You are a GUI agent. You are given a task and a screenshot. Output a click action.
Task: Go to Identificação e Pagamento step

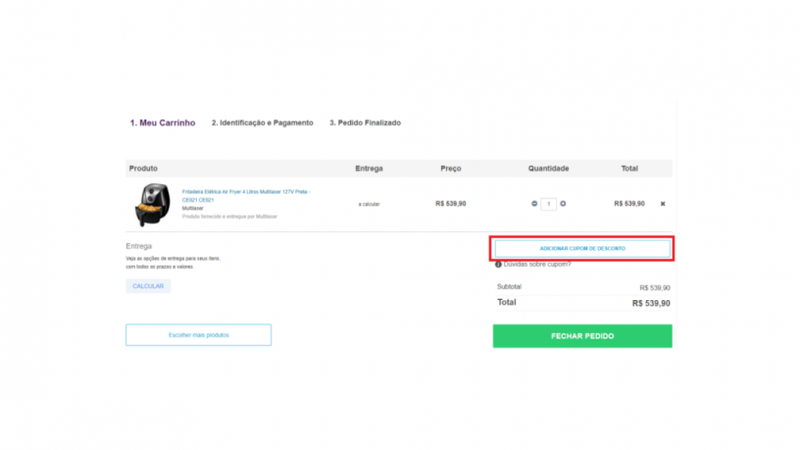tap(262, 123)
